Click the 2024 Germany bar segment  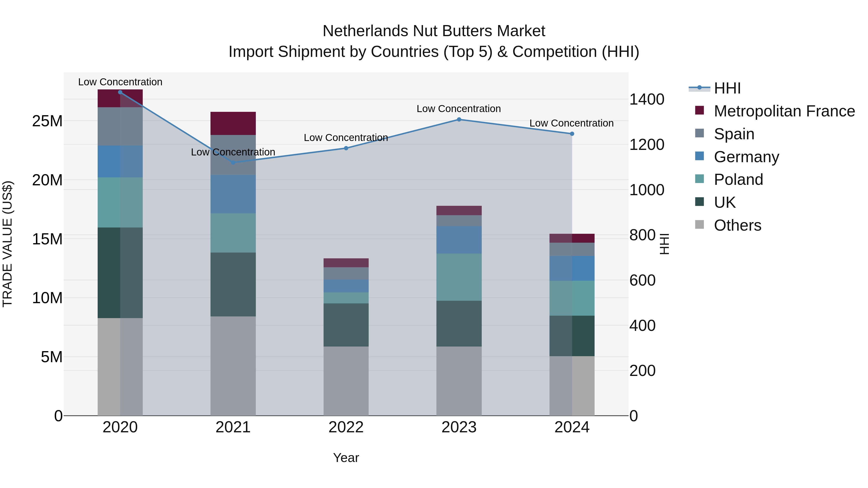pos(572,268)
